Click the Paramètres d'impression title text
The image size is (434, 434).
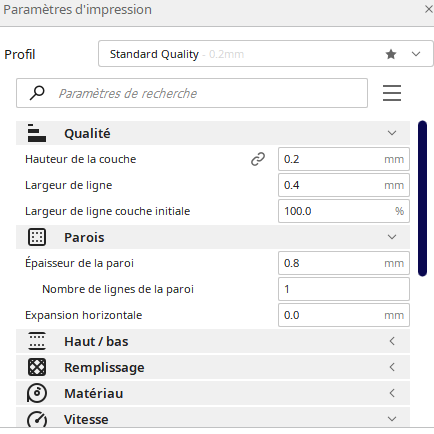[77, 10]
